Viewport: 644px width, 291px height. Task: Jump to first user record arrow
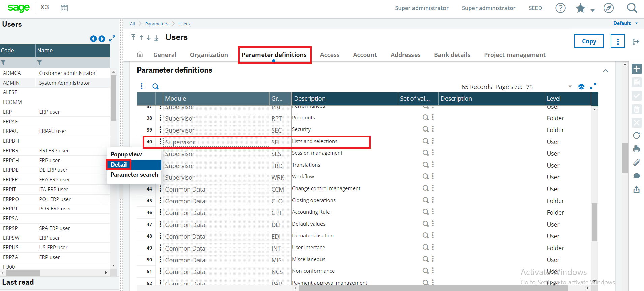133,37
